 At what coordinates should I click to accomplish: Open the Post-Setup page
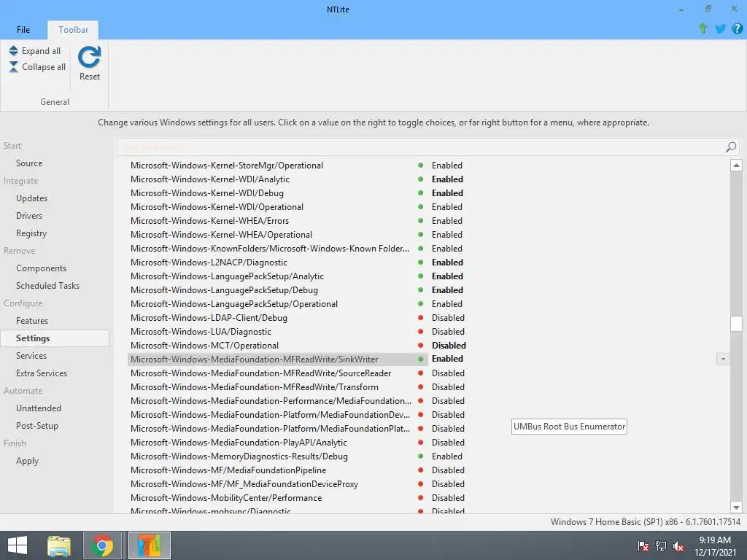click(37, 426)
